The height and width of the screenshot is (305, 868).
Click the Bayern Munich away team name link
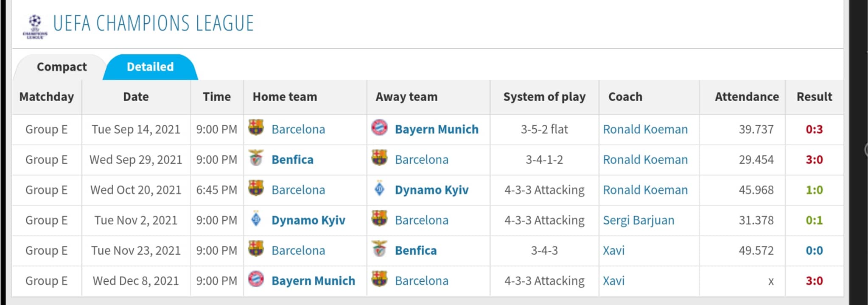click(437, 129)
